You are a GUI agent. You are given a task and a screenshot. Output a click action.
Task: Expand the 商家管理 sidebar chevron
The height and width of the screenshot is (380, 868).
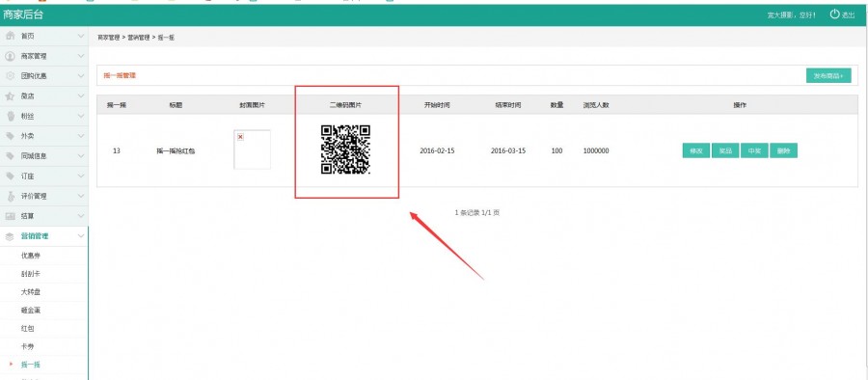pos(81,56)
